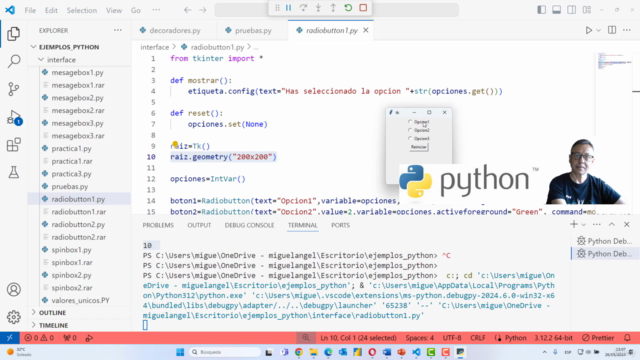Pause the debug session

click(x=289, y=8)
